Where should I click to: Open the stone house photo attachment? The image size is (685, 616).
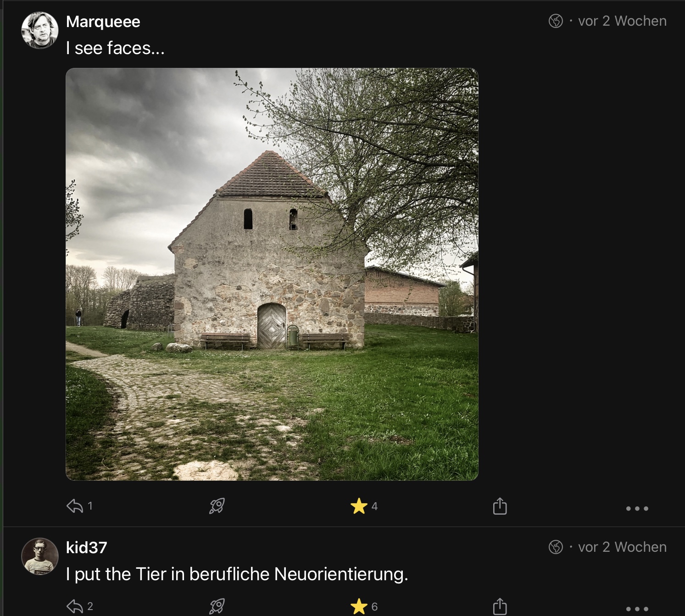[272, 274]
